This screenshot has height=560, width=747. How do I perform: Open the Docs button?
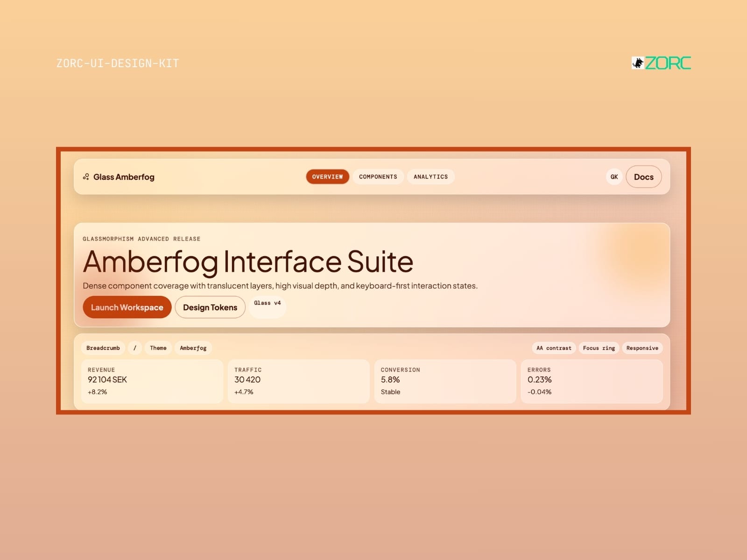pyautogui.click(x=644, y=177)
